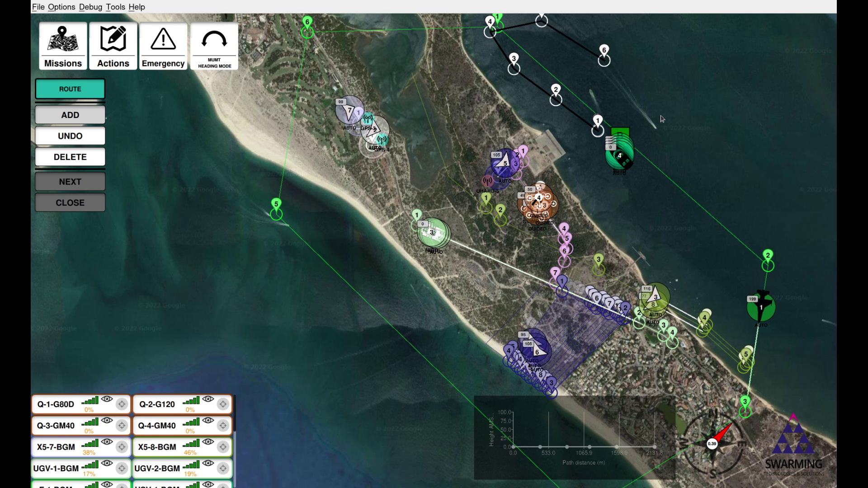Open the Emergency controls
The width and height of the screenshot is (868, 488).
(x=163, y=46)
